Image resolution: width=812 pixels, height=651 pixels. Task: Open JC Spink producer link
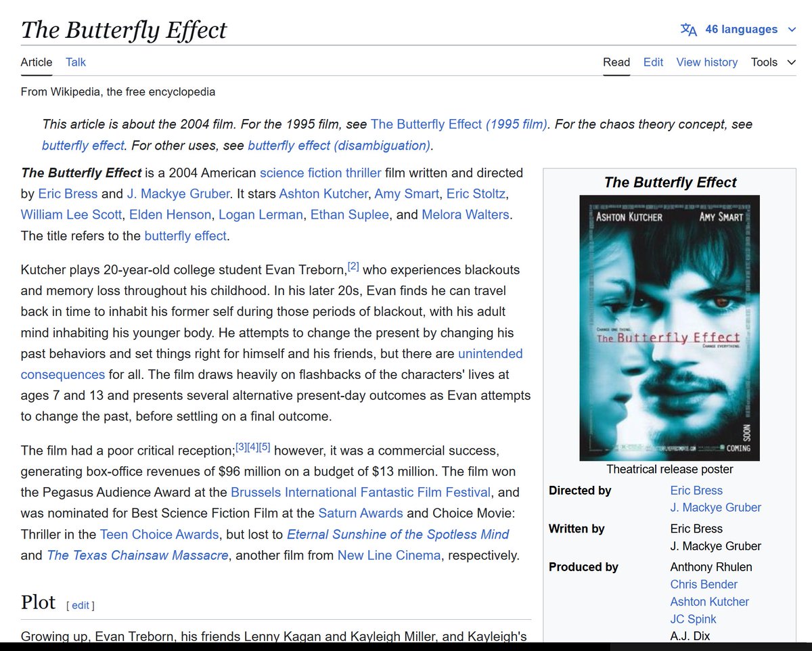[693, 619]
